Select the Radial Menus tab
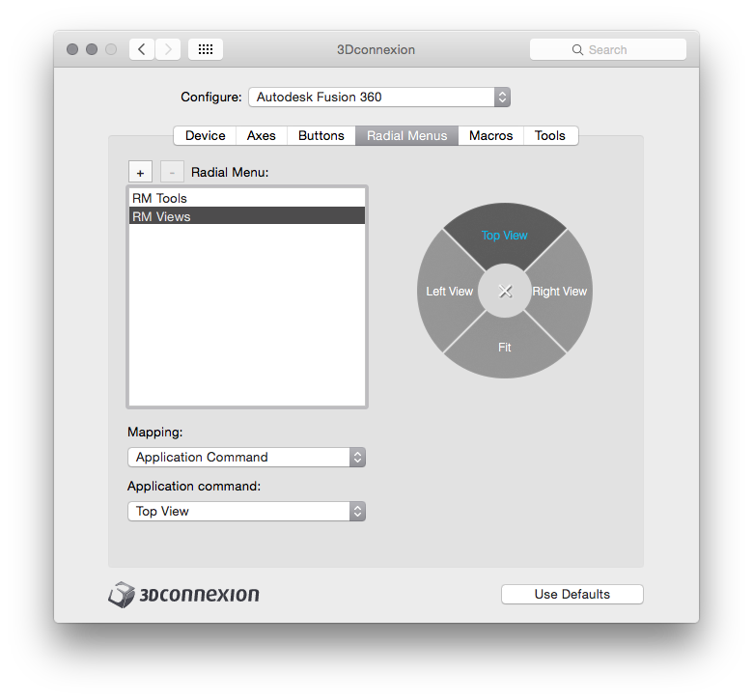The height and width of the screenshot is (700, 753). pyautogui.click(x=406, y=136)
